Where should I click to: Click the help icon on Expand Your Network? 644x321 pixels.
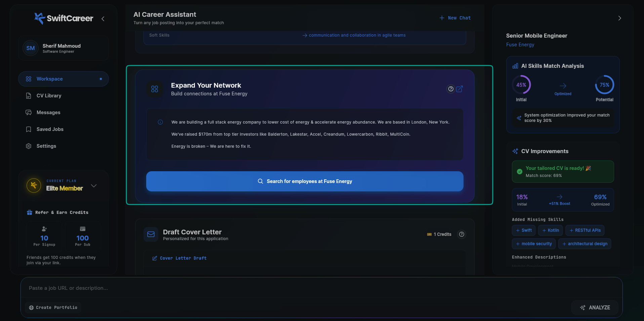[x=450, y=89]
